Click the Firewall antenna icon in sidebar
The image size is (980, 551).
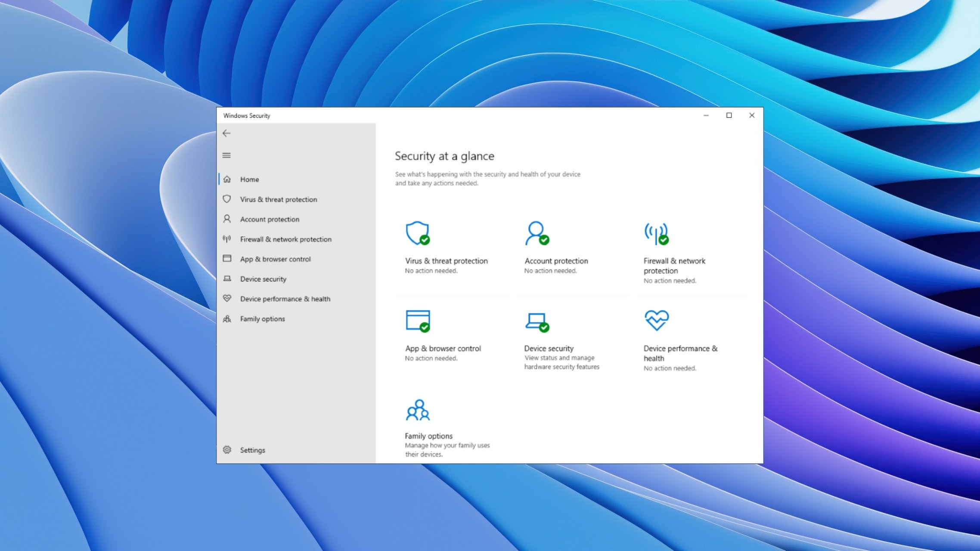(x=227, y=238)
